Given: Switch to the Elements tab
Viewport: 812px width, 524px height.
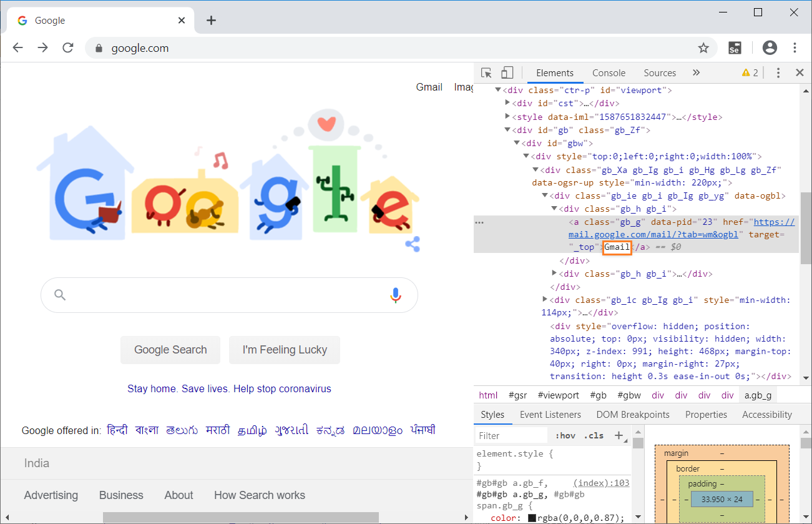Looking at the screenshot, I should (555, 73).
